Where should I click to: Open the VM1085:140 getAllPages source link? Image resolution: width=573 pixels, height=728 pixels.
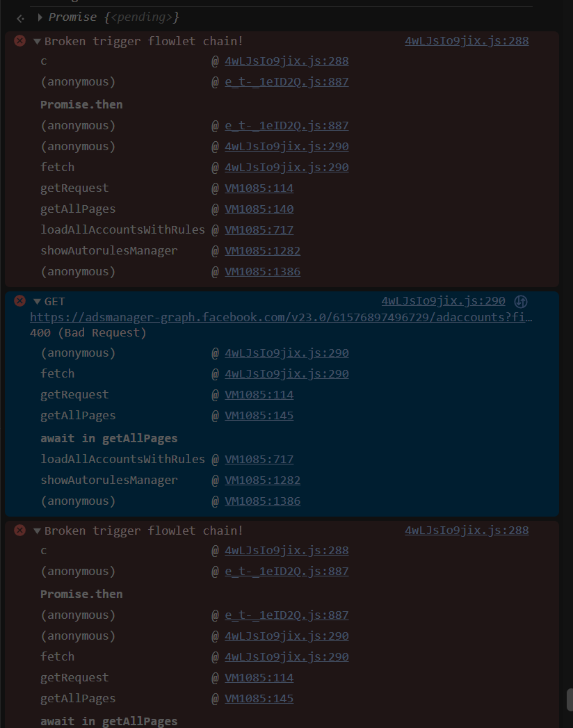point(259,209)
